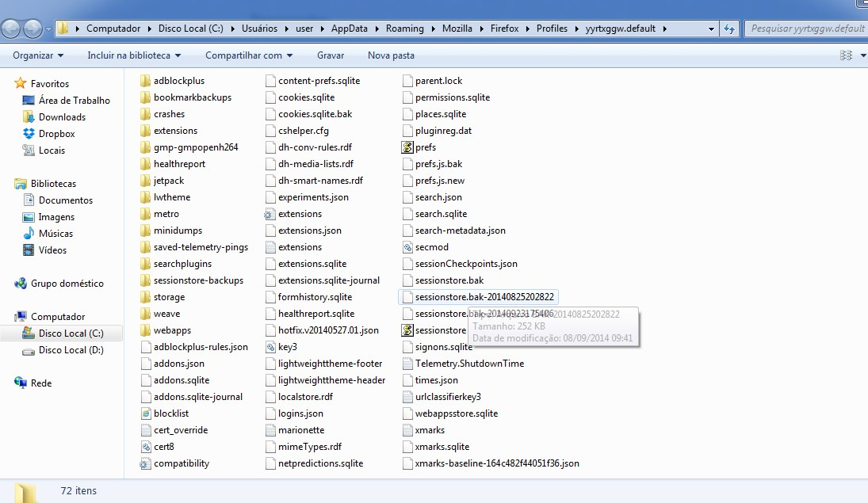Select file formhistory.sqlite
This screenshot has width=868, height=503.
coord(315,297)
